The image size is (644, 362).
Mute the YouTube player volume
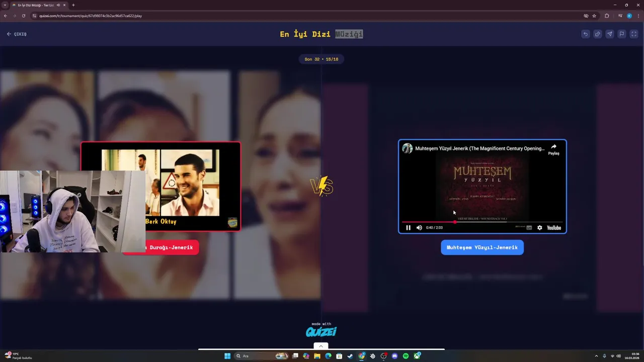tap(419, 228)
